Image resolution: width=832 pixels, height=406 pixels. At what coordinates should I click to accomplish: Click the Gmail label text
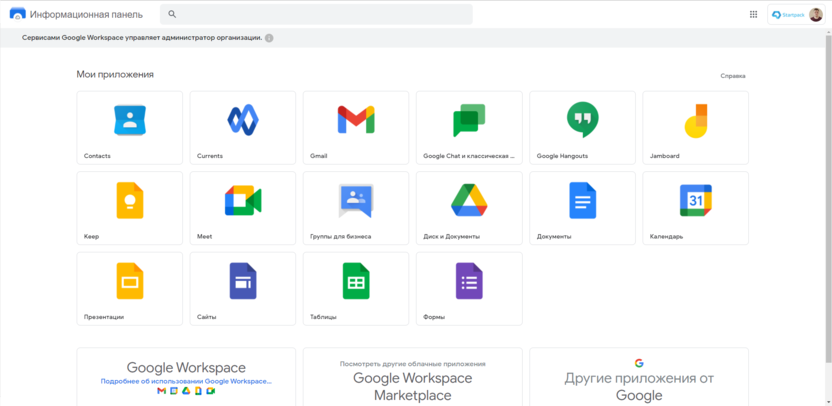(318, 156)
